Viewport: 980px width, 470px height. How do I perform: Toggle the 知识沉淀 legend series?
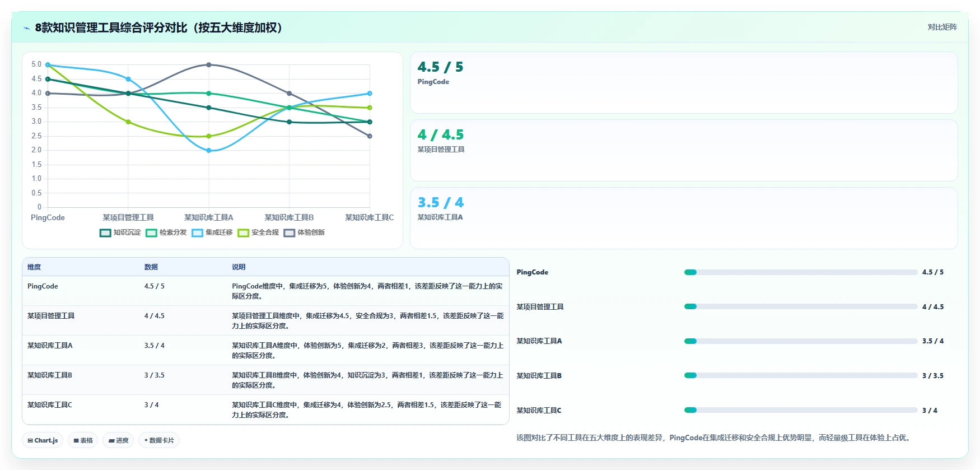[120, 232]
